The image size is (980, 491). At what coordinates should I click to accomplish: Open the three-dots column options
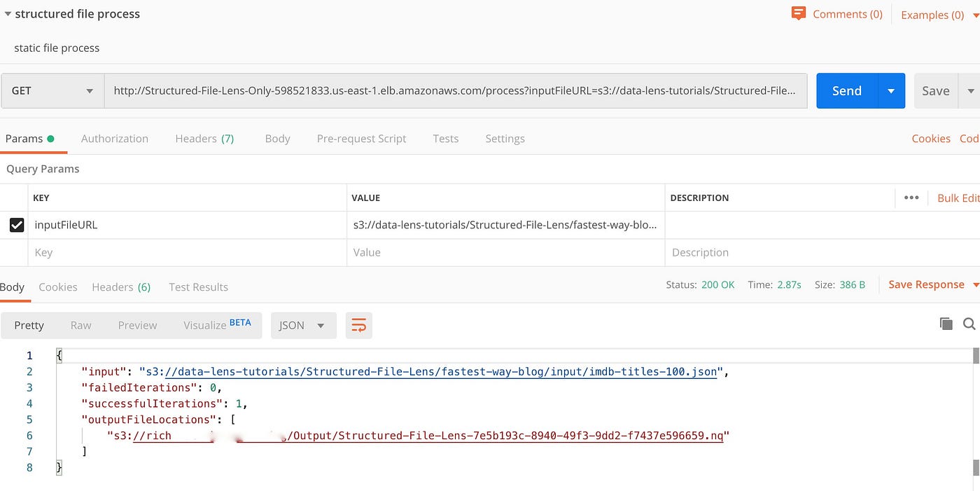tap(911, 198)
